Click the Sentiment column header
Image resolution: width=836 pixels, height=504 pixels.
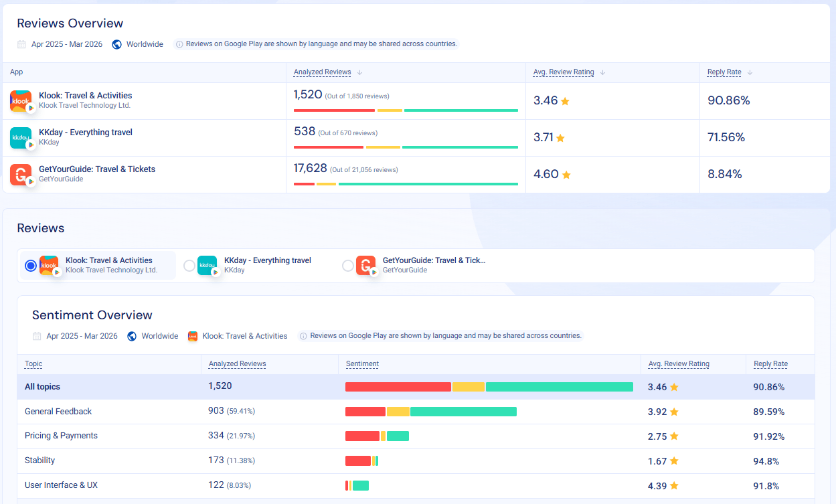pyautogui.click(x=362, y=364)
